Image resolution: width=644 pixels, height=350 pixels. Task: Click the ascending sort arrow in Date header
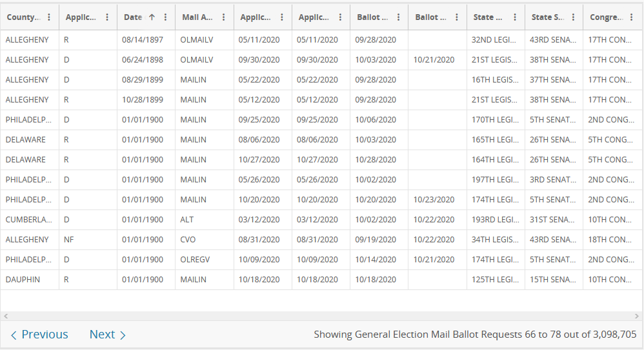click(x=152, y=17)
